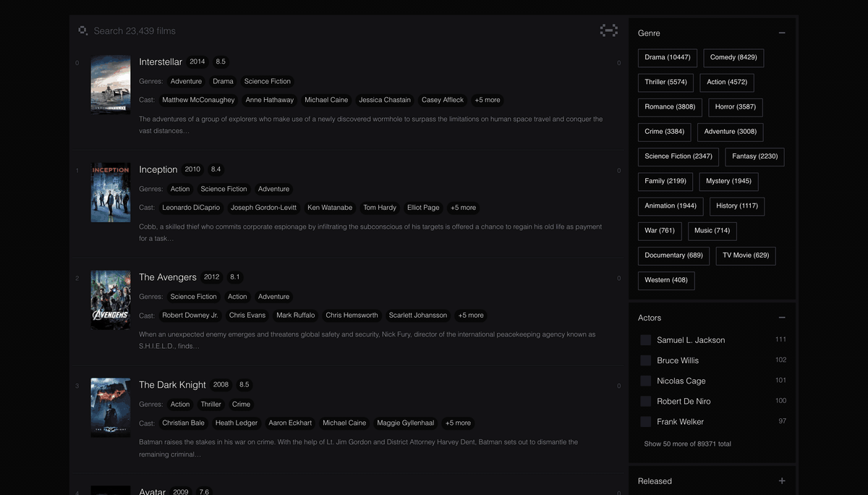Click Thriller genre tag on The Dark Knight
868x495 pixels.
coord(211,405)
